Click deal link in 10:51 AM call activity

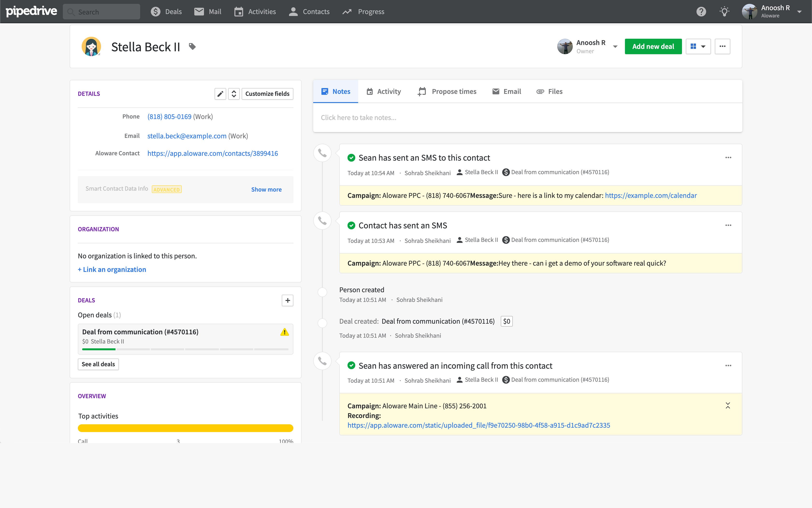click(x=560, y=380)
